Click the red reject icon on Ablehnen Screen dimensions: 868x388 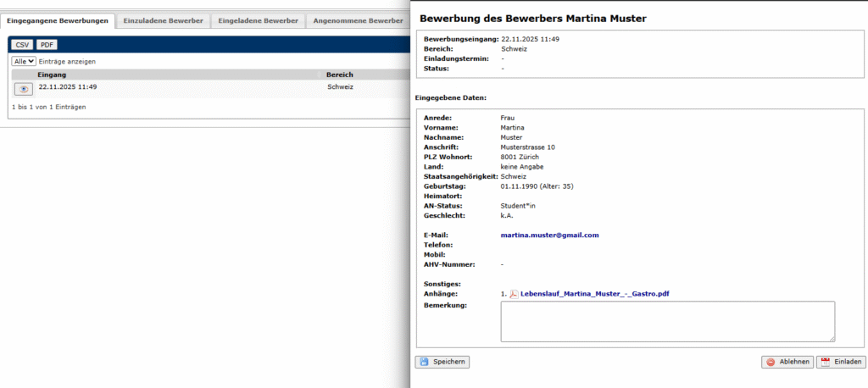tap(771, 362)
